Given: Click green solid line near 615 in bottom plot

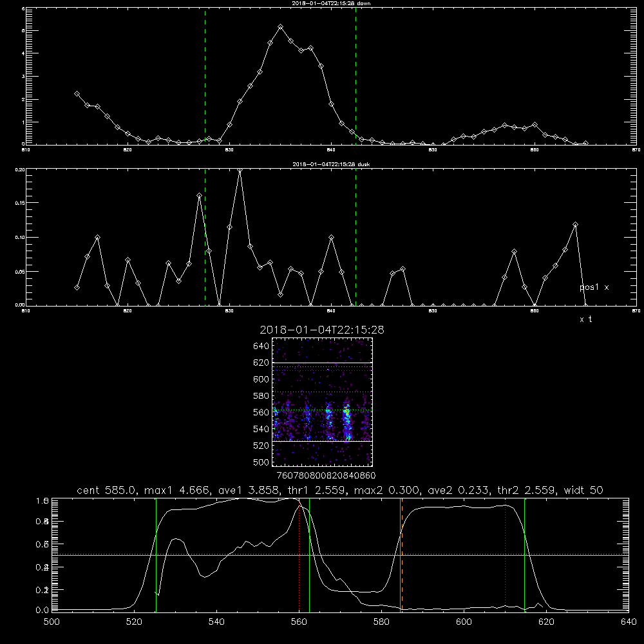Looking at the screenshot, I should [x=524, y=555].
